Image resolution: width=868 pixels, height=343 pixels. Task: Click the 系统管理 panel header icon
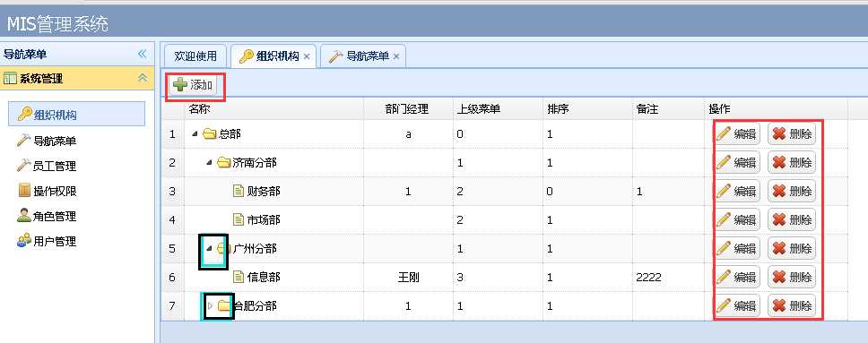pos(11,79)
